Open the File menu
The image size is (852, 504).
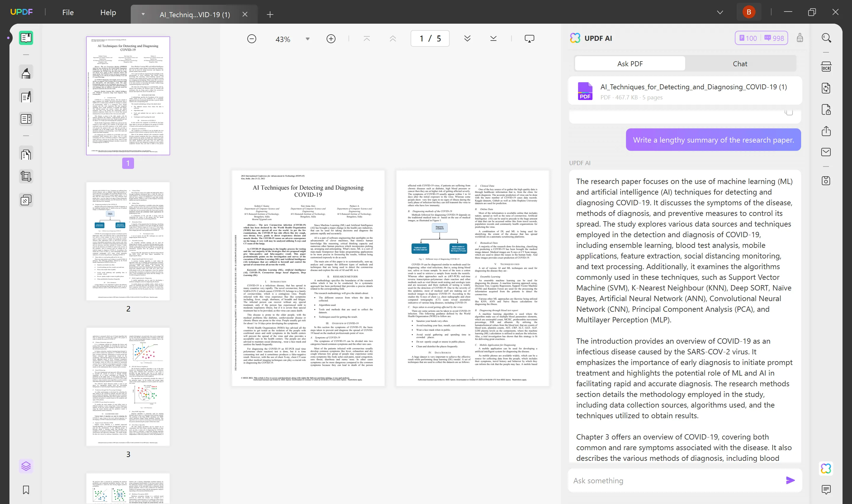pyautogui.click(x=68, y=12)
